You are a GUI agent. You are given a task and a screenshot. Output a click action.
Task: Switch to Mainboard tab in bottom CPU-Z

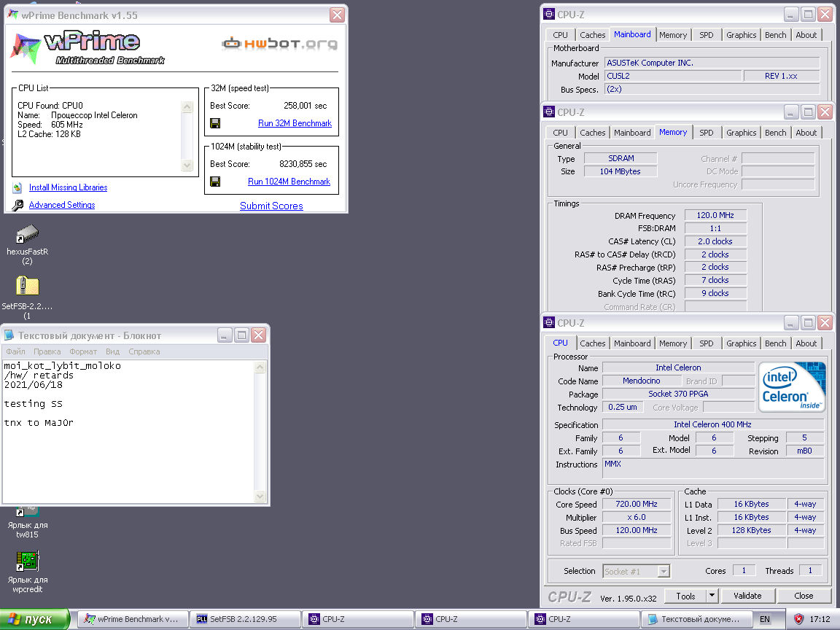(x=632, y=343)
